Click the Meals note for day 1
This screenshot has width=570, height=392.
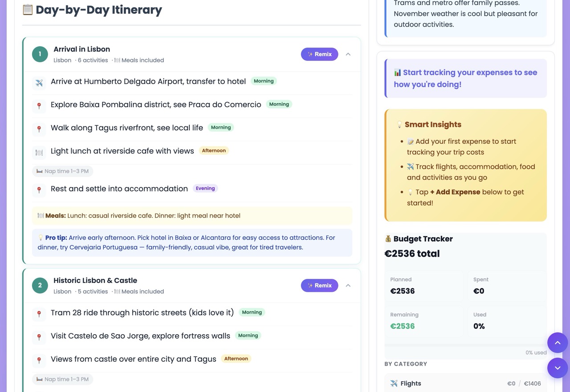pos(192,216)
